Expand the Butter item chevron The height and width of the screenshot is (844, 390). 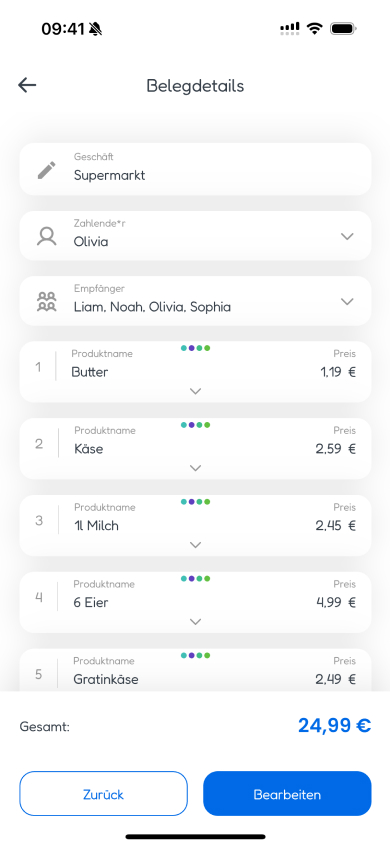click(196, 391)
